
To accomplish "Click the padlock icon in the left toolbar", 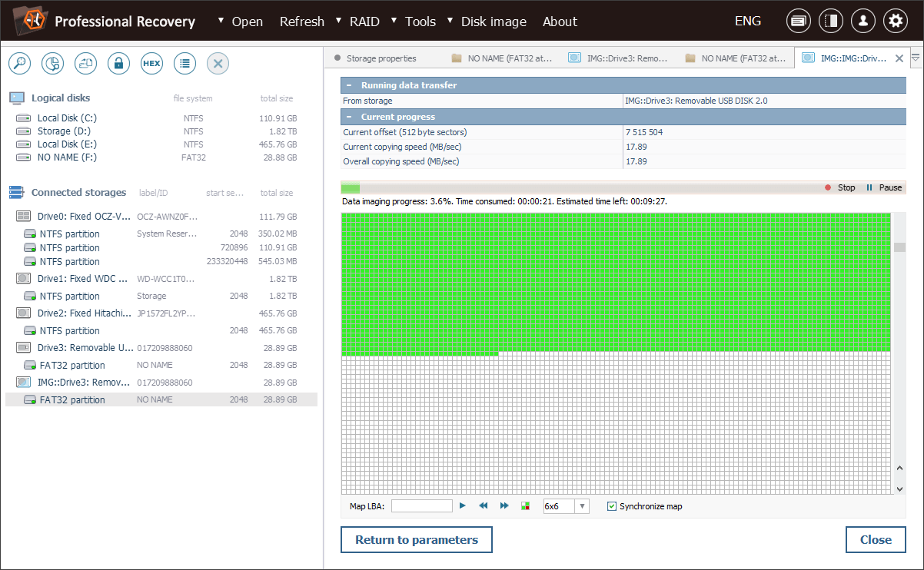I will tap(118, 64).
